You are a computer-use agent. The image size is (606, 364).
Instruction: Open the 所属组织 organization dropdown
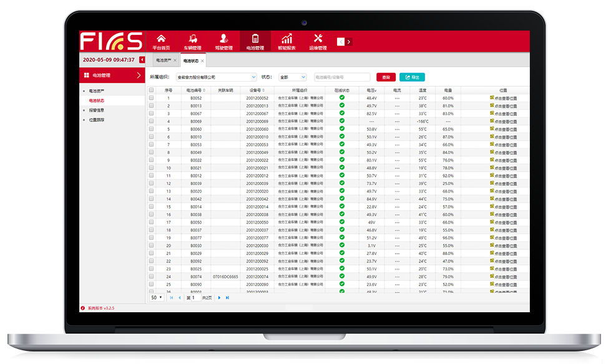[217, 77]
